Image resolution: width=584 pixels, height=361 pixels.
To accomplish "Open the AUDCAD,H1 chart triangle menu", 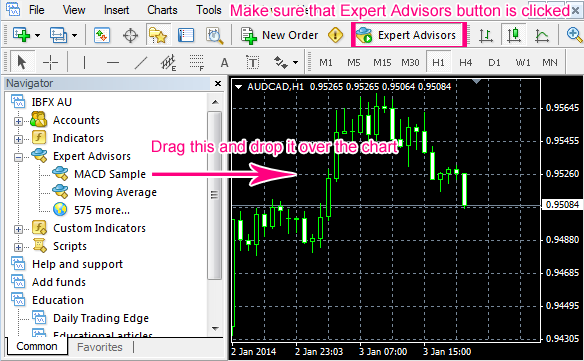I will [x=238, y=87].
